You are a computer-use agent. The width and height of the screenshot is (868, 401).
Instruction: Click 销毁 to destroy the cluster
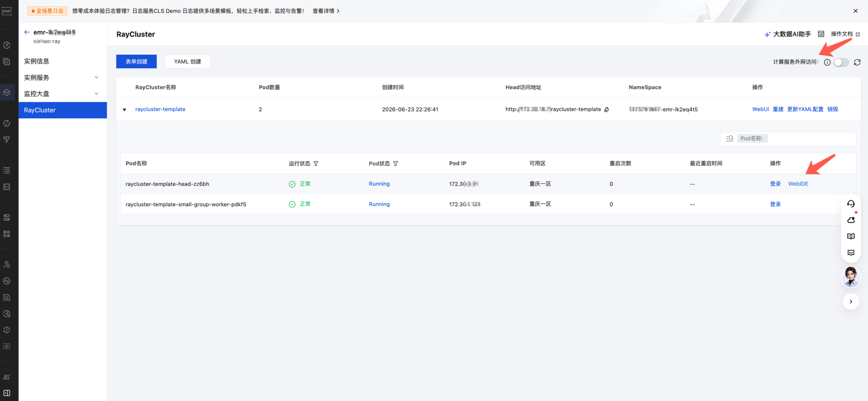pos(832,109)
